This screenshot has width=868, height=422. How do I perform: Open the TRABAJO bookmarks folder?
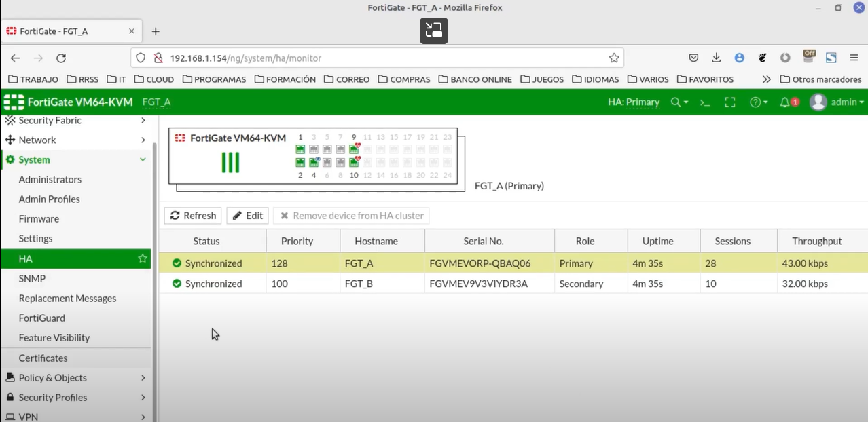point(33,79)
